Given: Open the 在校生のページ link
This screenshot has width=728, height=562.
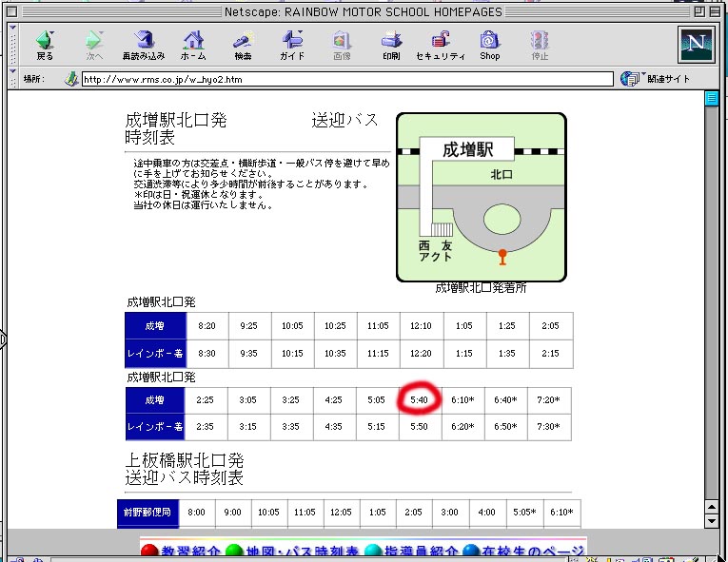Looking at the screenshot, I should click(523, 552).
